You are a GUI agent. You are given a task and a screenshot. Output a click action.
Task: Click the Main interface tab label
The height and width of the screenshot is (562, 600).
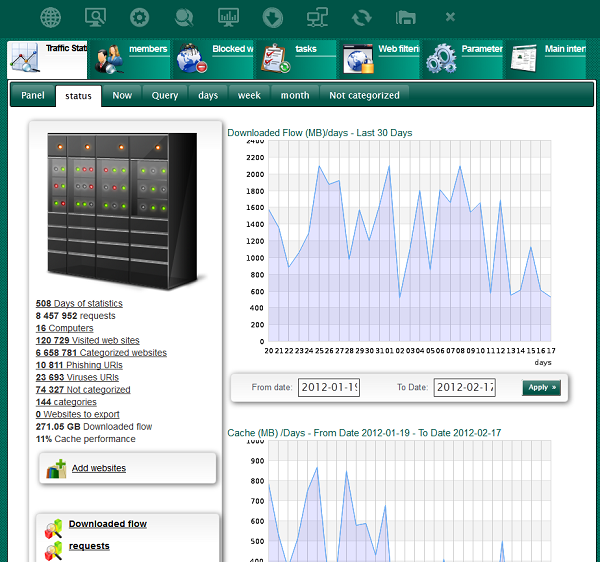pyautogui.click(x=565, y=49)
